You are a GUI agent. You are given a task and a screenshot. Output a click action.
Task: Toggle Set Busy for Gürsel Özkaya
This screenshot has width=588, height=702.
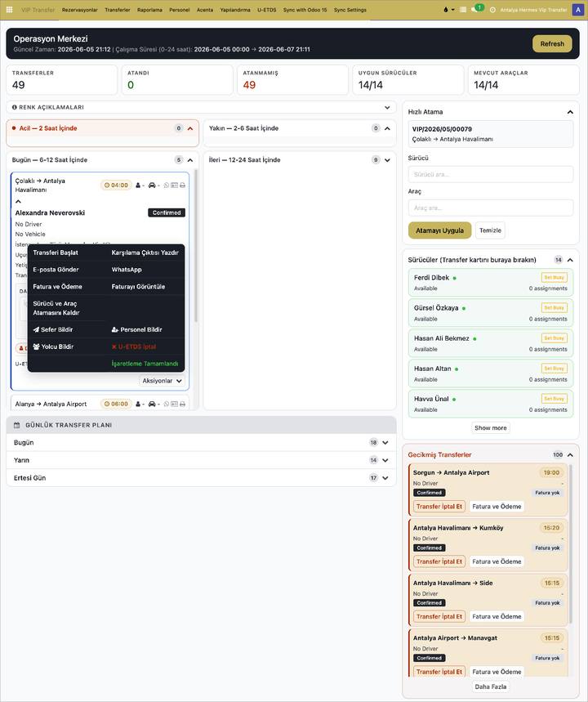point(555,307)
